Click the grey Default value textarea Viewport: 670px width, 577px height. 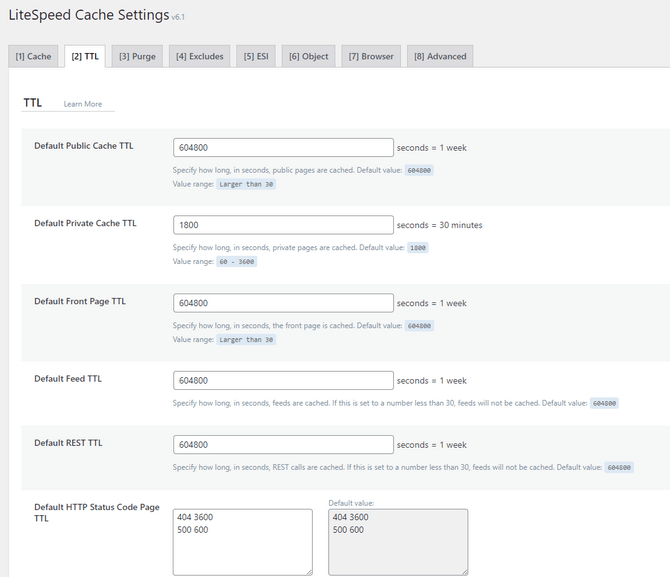pyautogui.click(x=397, y=542)
